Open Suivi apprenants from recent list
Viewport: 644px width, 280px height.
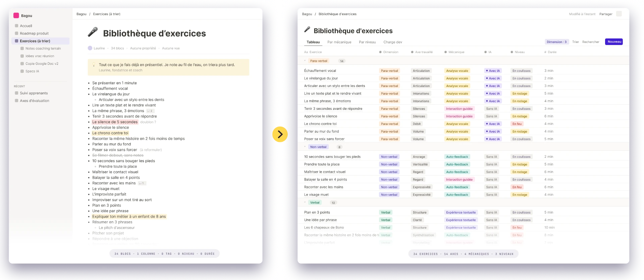(34, 93)
